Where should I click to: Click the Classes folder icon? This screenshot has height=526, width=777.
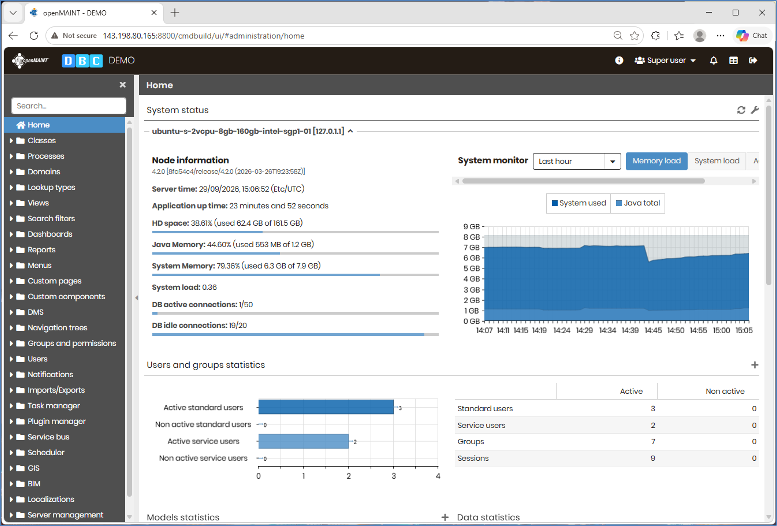tap(20, 141)
